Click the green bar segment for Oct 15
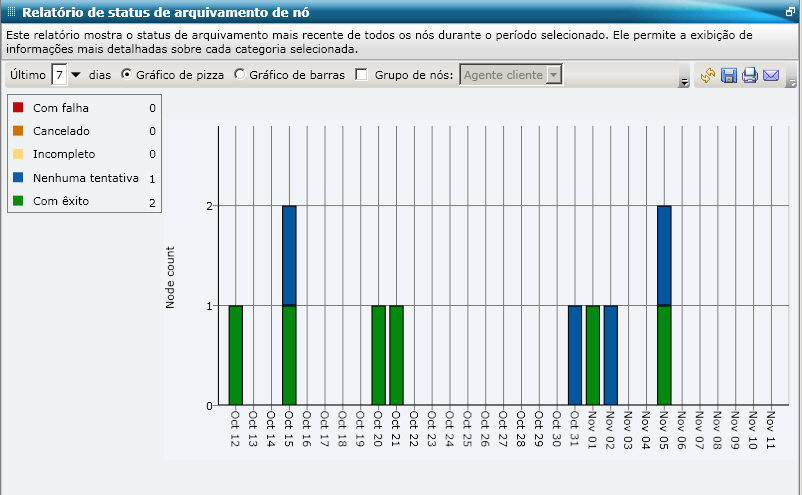 click(x=289, y=355)
